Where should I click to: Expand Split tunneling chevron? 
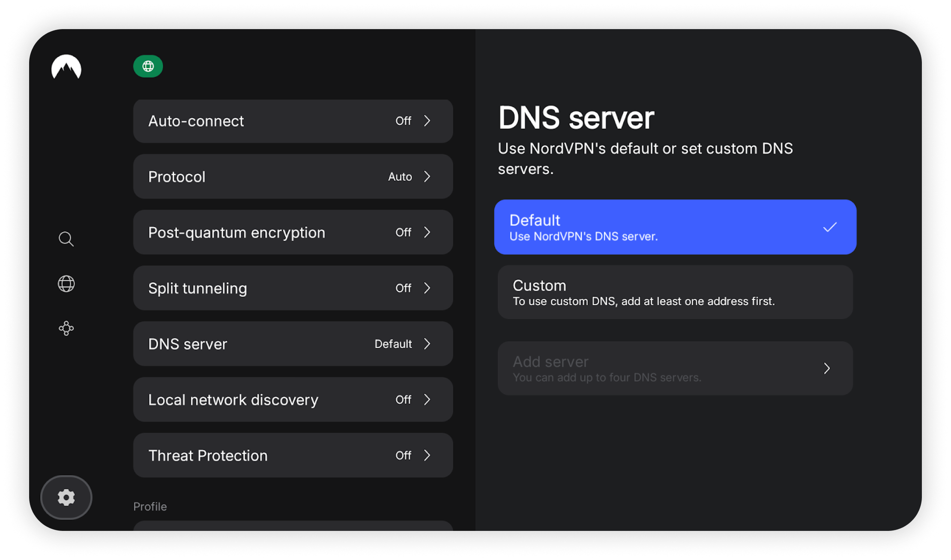tap(427, 288)
